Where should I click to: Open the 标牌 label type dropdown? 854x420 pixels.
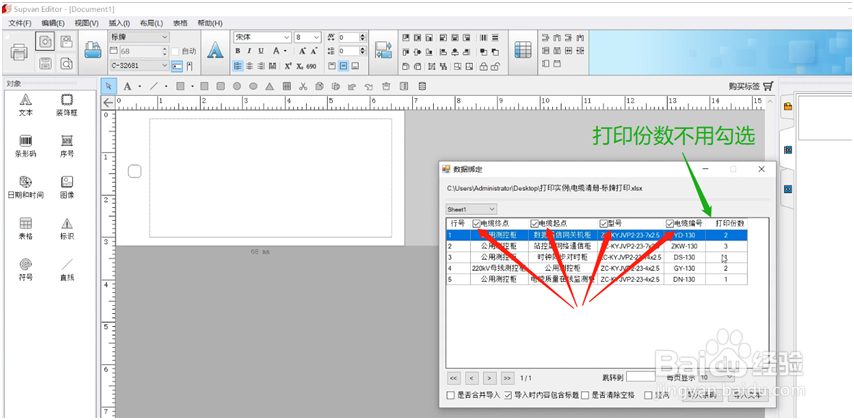coord(139,37)
